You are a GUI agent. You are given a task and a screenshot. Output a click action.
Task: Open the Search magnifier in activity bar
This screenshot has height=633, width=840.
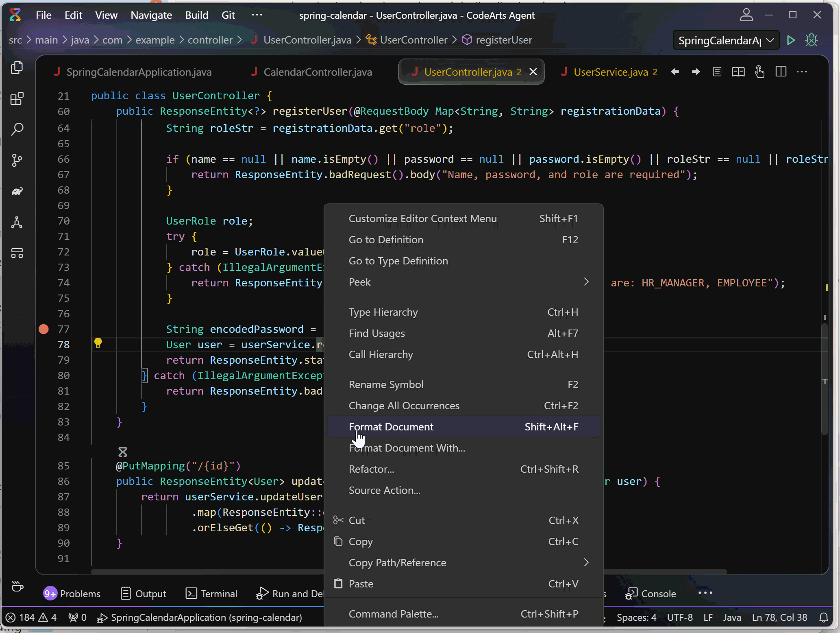17,129
